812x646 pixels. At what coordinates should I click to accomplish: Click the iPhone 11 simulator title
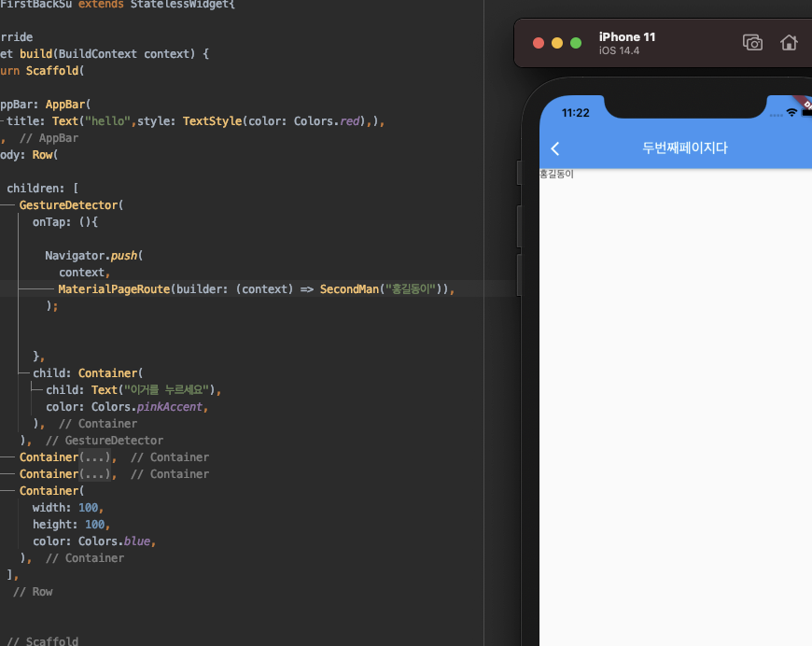(627, 36)
